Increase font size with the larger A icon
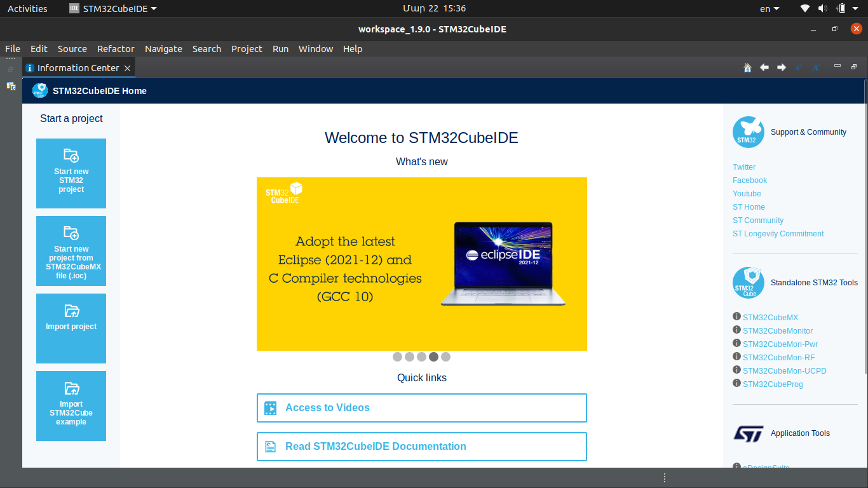 [816, 67]
